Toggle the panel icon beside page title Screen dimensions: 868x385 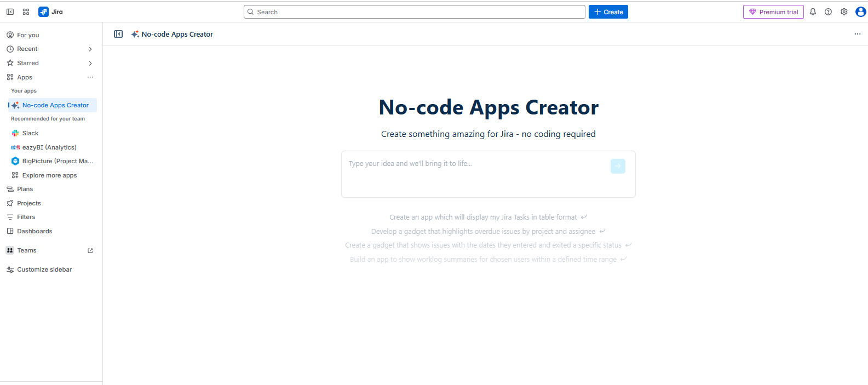(118, 34)
